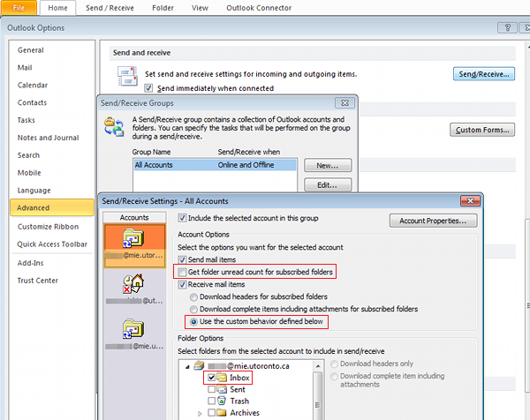The width and height of the screenshot is (530, 420).
Task: Select Download headers for subscribed folders
Action: [x=193, y=297]
